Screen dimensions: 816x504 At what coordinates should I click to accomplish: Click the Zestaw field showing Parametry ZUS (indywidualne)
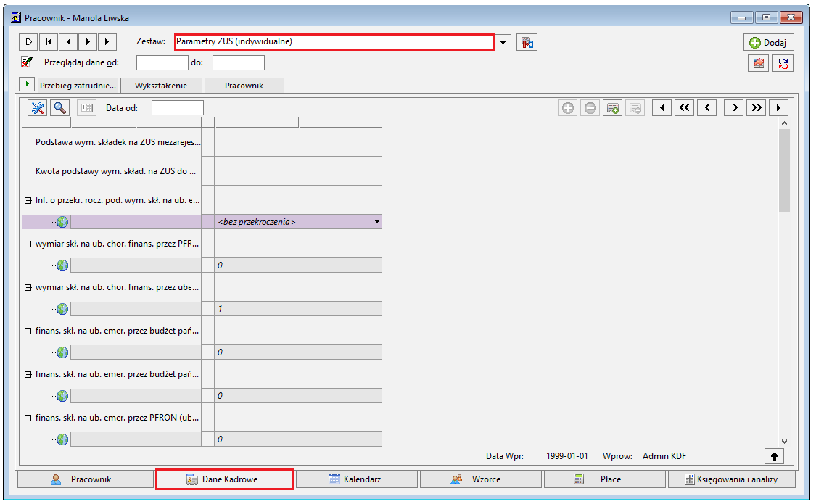coord(334,41)
